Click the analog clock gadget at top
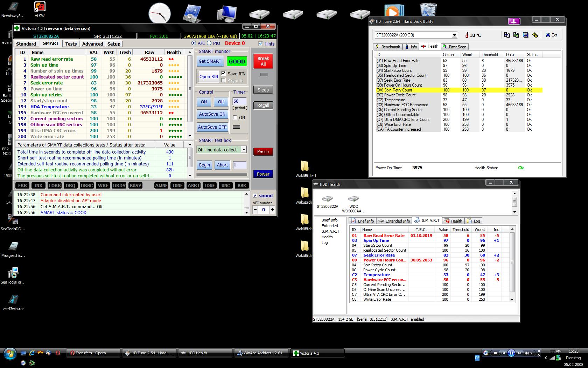Screen dimensions: 588x368 [160, 13]
